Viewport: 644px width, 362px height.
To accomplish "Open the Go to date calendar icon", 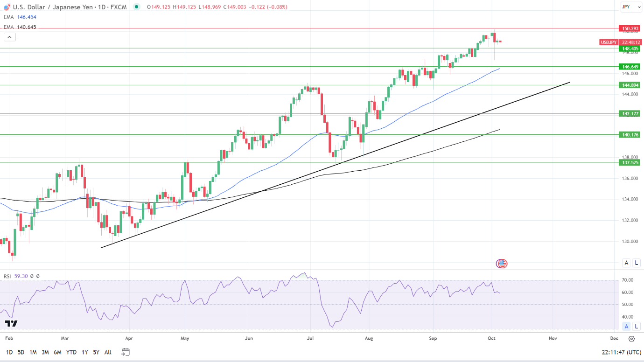I will [125, 352].
